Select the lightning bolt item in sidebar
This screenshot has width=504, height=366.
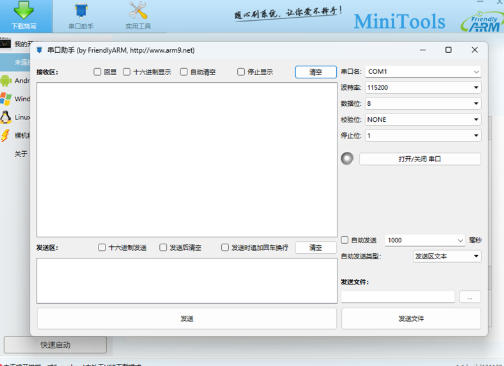(x=15, y=135)
